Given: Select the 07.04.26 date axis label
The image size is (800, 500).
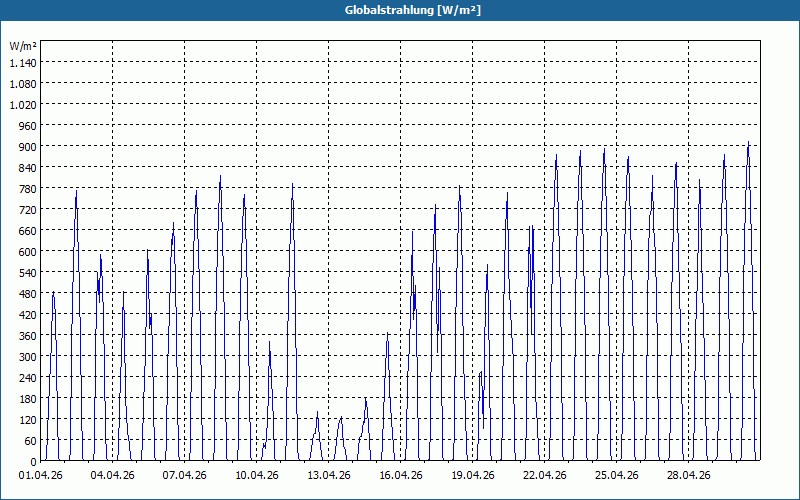Looking at the screenshot, I should click(x=184, y=475).
